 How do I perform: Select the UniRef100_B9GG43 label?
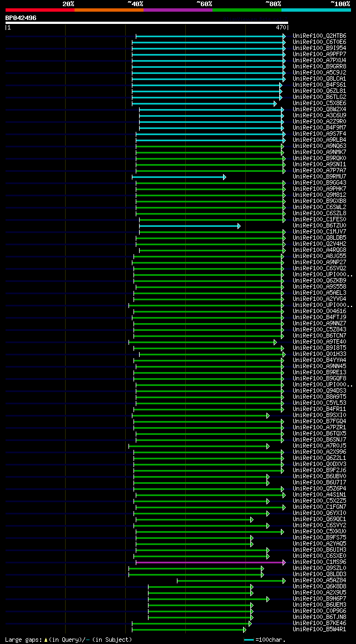pyautogui.click(x=319, y=183)
